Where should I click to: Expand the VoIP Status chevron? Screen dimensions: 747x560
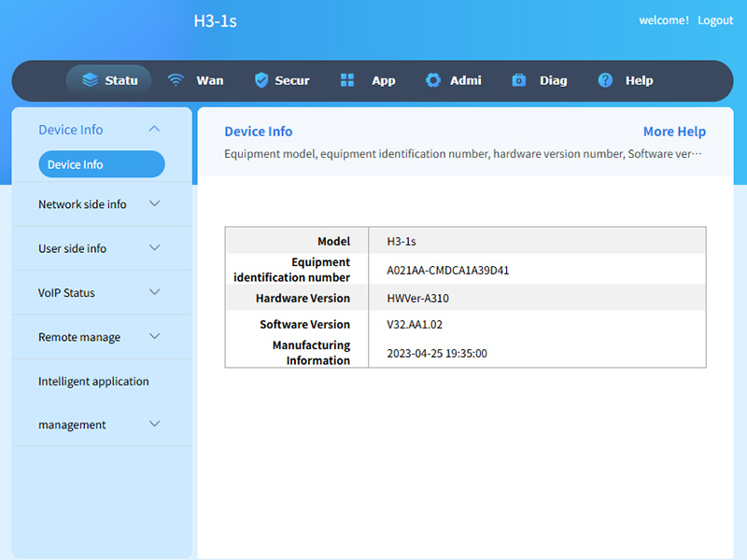(154, 292)
